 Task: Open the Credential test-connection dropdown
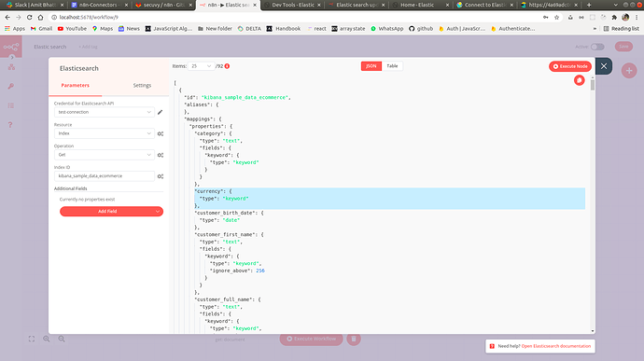coord(105,112)
